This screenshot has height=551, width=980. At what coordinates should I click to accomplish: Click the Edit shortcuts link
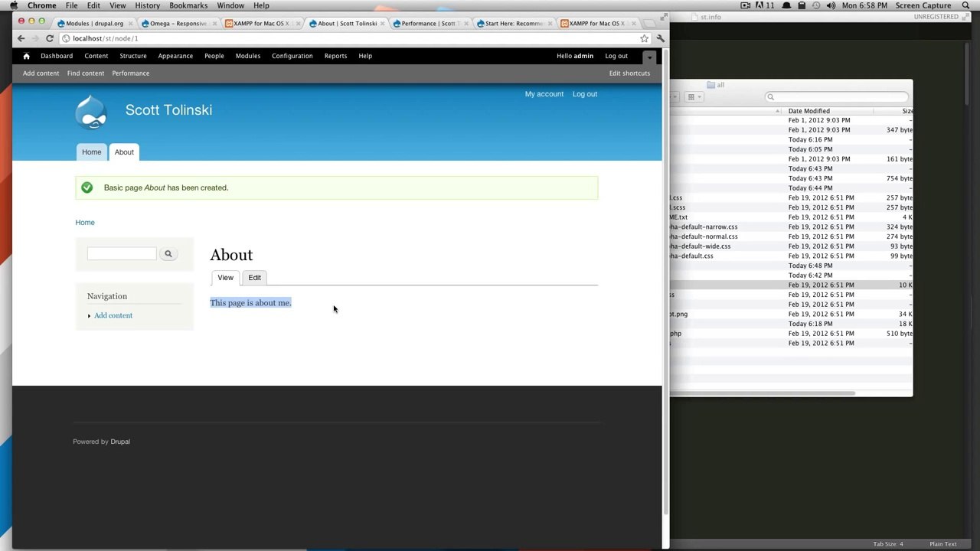(629, 73)
